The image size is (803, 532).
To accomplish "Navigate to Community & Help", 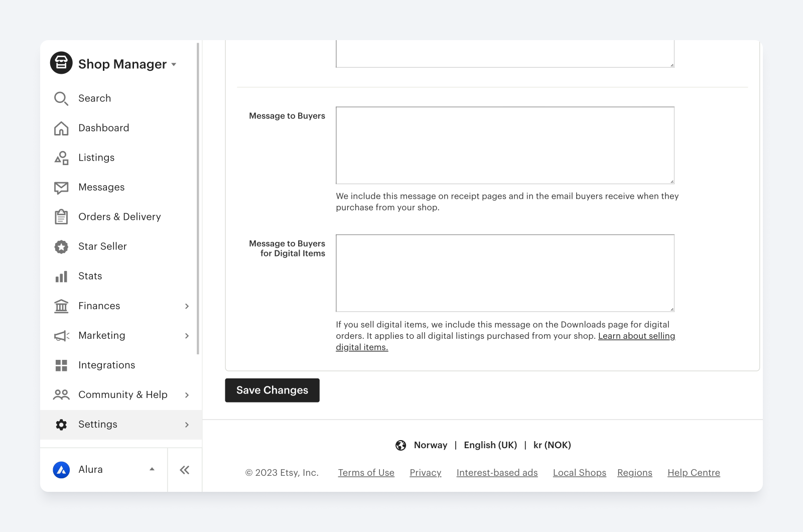I will pyautogui.click(x=122, y=394).
